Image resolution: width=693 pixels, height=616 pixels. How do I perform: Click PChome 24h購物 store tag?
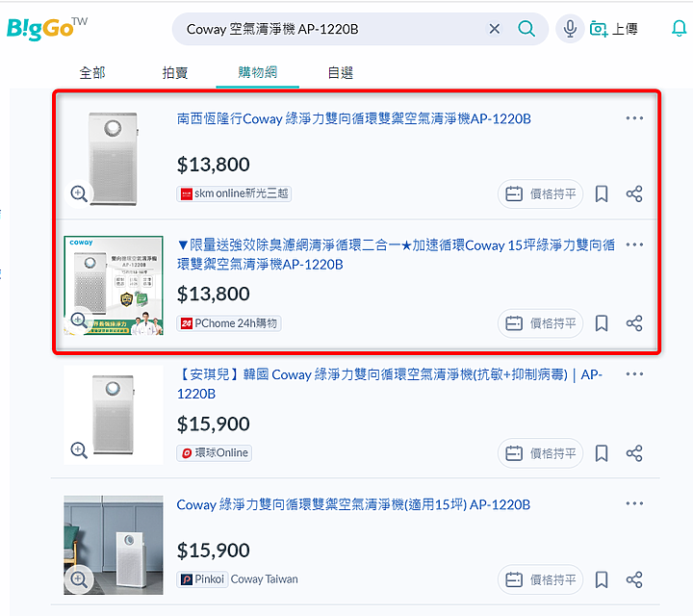pyautogui.click(x=229, y=323)
